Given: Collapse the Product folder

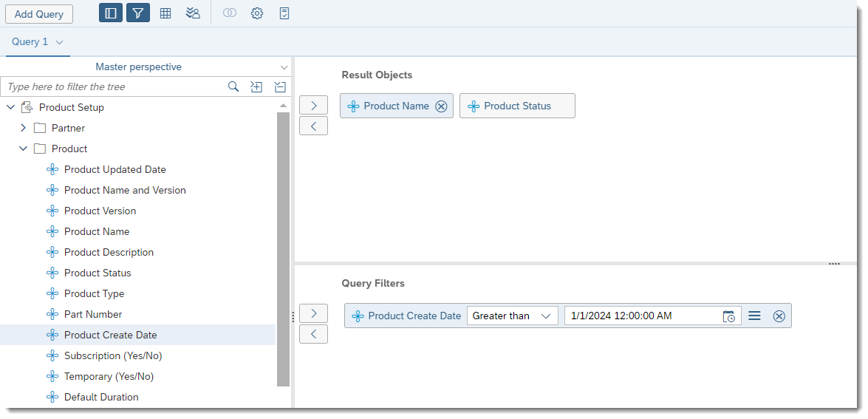Looking at the screenshot, I should (x=23, y=149).
